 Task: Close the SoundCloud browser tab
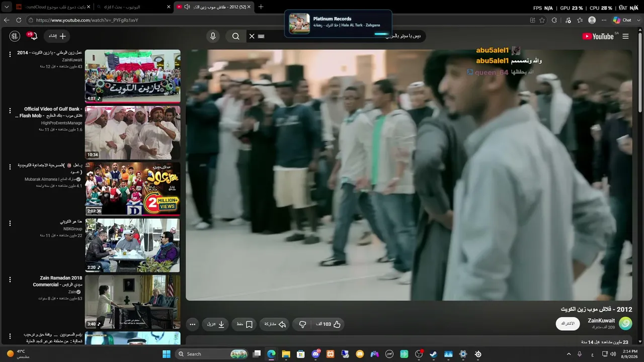coord(89,7)
